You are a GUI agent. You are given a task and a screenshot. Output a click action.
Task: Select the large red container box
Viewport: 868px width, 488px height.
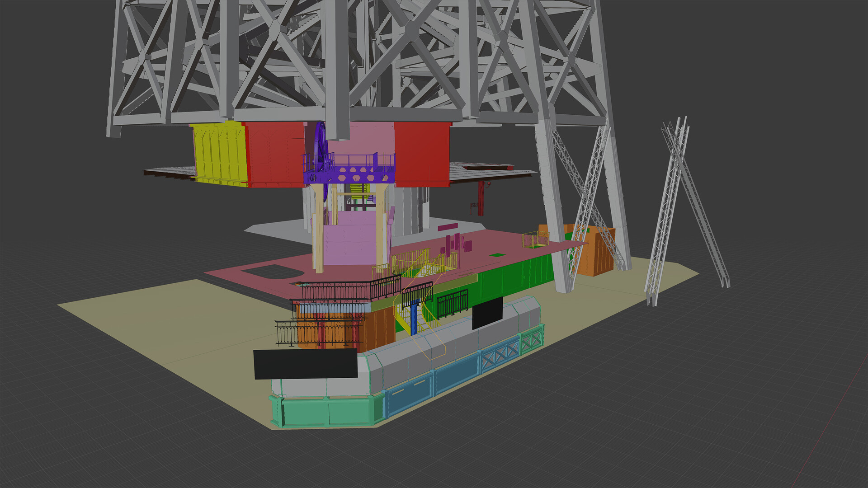click(x=276, y=149)
